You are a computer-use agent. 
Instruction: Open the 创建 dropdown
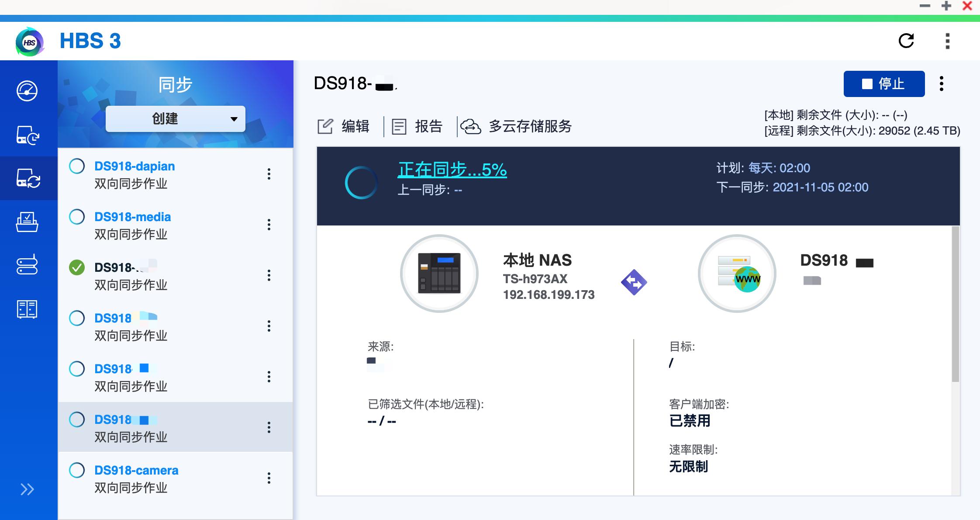(175, 118)
